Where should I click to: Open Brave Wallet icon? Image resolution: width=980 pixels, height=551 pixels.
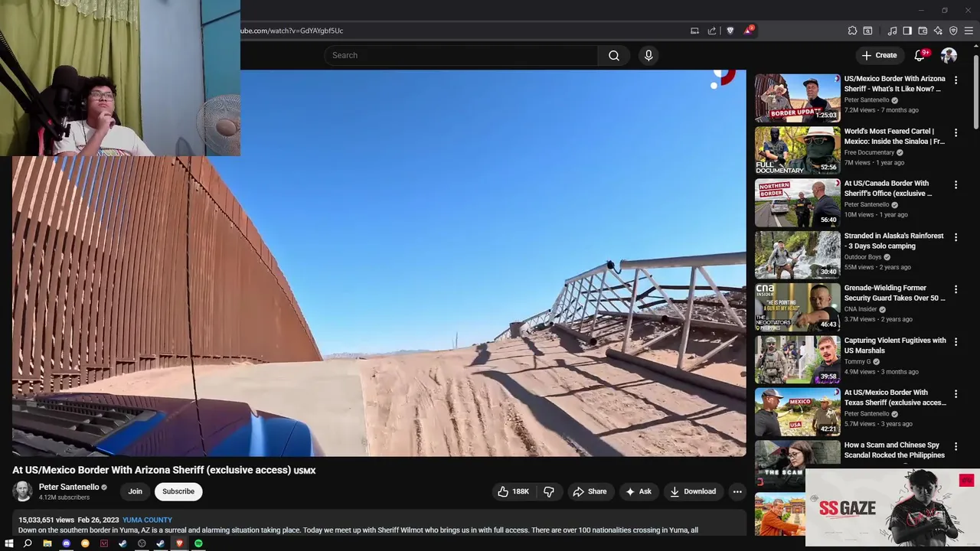(x=923, y=31)
